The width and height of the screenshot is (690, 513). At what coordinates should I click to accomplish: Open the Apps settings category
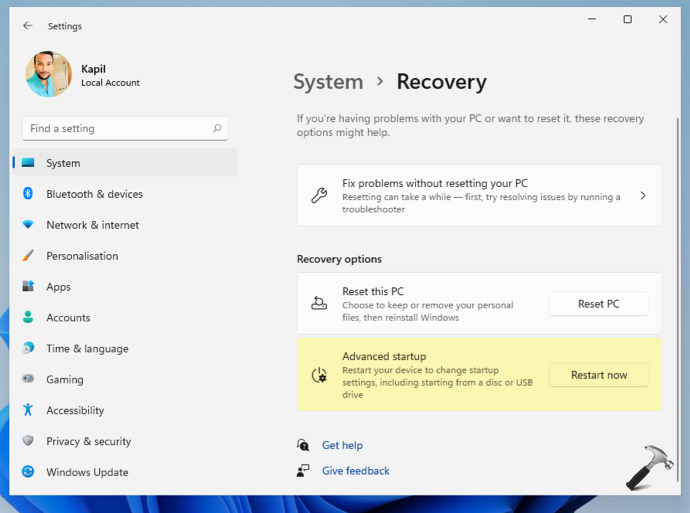(58, 287)
